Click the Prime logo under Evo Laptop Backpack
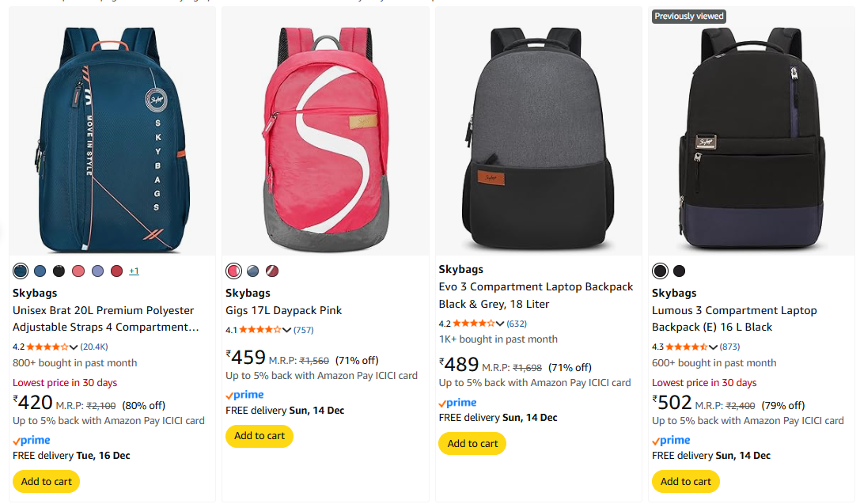This screenshot has width=860, height=504. click(457, 403)
